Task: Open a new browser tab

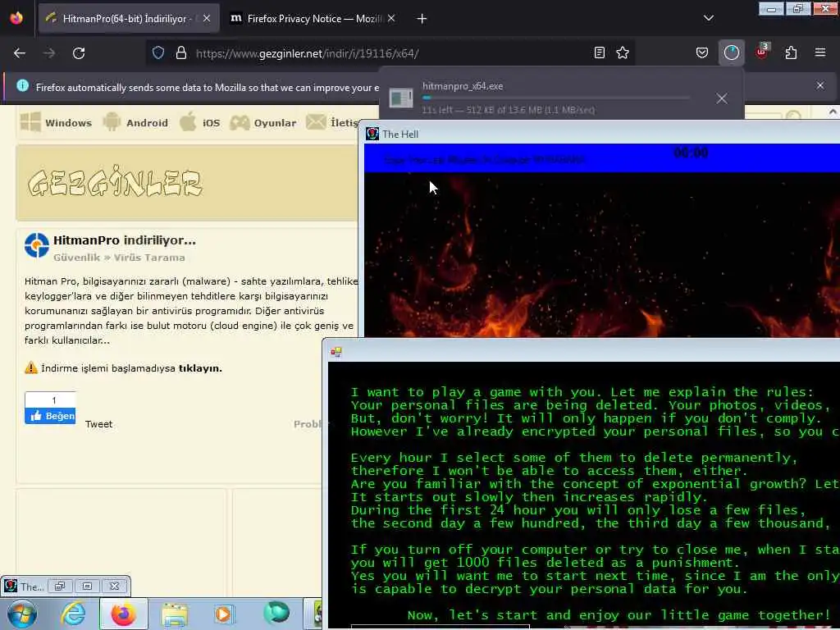Action: tap(422, 19)
